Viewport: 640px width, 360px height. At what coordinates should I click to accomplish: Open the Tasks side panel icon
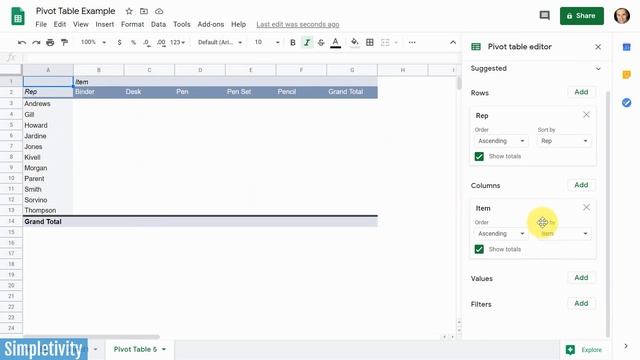tap(627, 102)
